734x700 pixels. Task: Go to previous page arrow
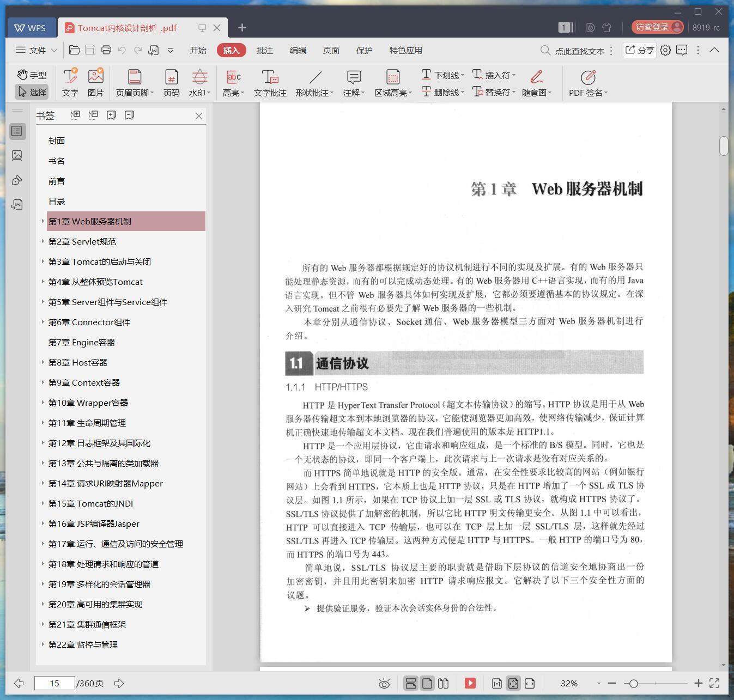[x=19, y=683]
